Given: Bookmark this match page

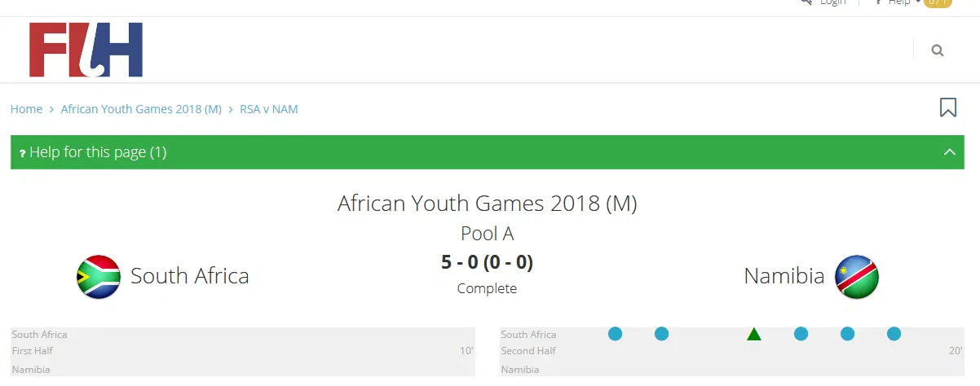Looking at the screenshot, I should pos(947,107).
